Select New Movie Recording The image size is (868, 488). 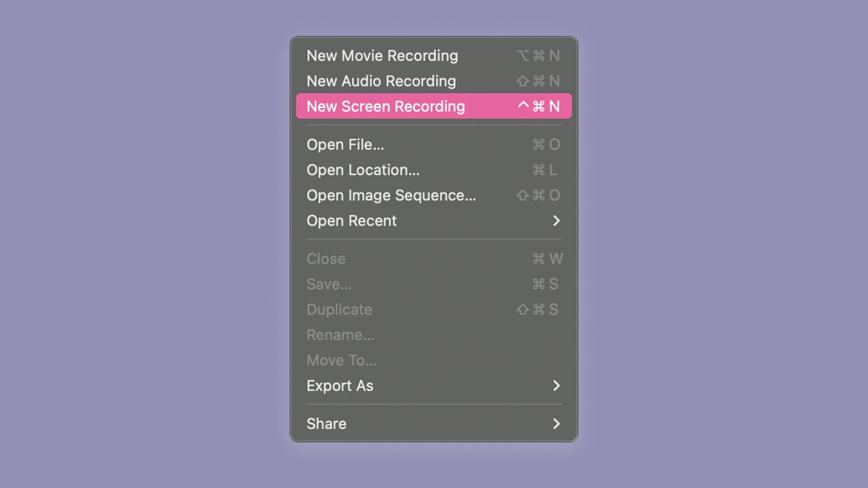click(x=382, y=56)
